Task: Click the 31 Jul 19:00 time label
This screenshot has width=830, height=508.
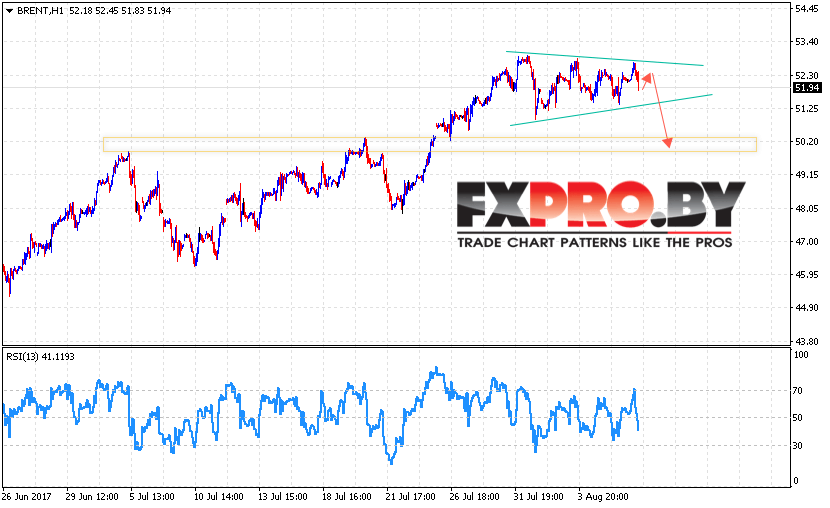Action: coord(538,497)
